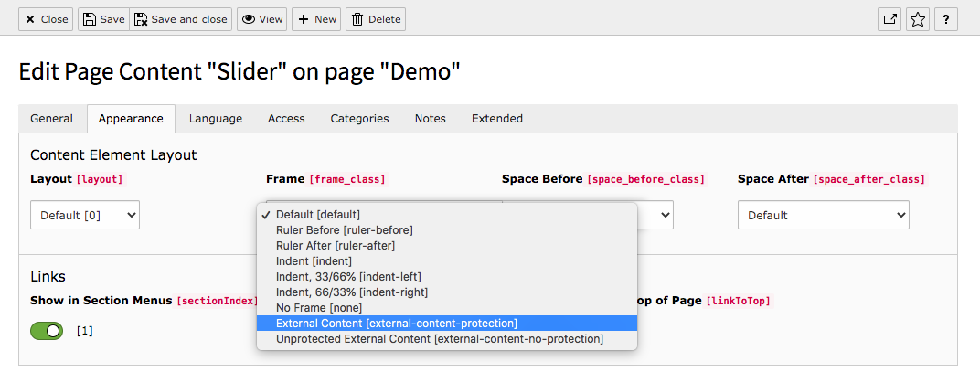Select No Frame option

(318, 308)
